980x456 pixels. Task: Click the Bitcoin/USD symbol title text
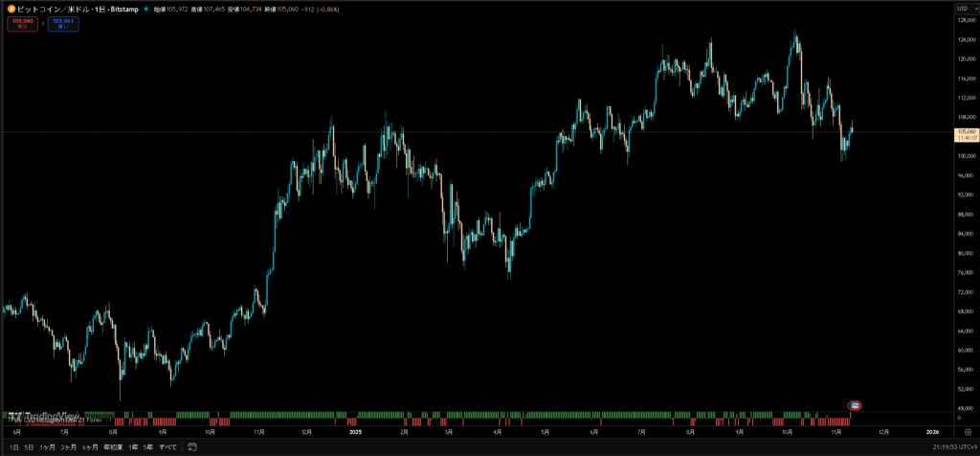pyautogui.click(x=72, y=9)
